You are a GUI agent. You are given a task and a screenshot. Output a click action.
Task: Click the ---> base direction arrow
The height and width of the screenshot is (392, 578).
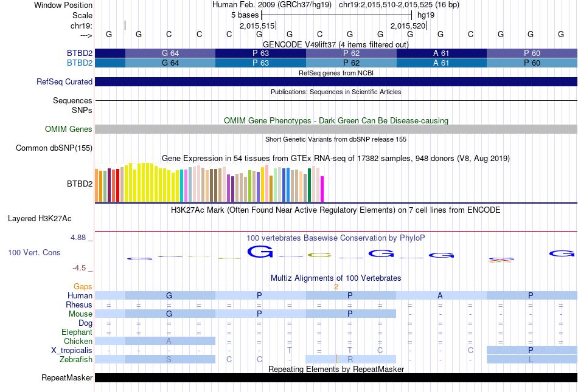(86, 35)
